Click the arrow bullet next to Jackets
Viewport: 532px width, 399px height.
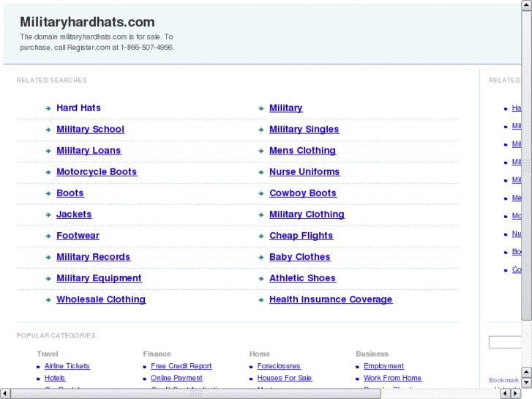[x=48, y=215]
